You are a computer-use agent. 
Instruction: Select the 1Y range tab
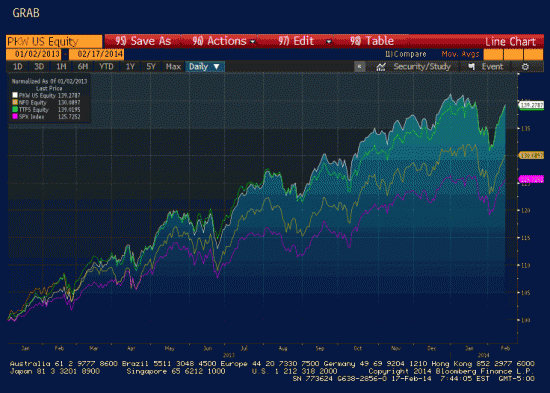(130, 67)
